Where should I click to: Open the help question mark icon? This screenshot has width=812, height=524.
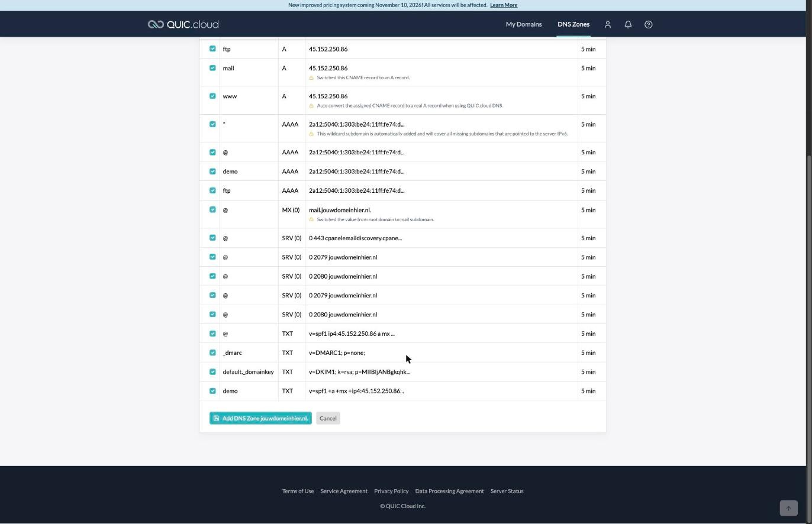tap(649, 24)
